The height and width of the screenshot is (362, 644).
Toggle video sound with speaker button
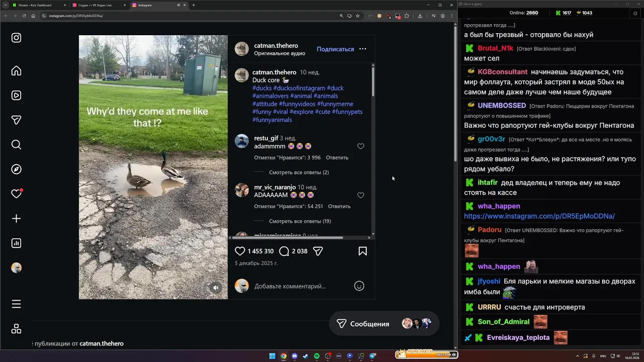coord(215,288)
